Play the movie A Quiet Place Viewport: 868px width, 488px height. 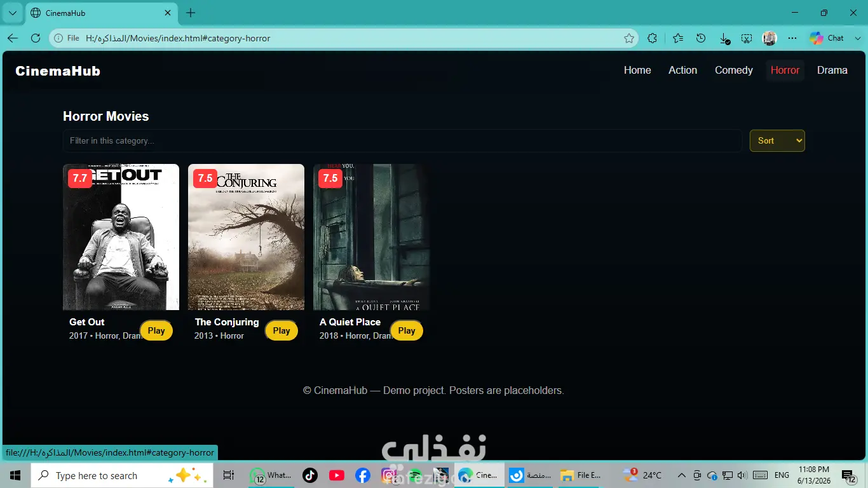coord(407,330)
